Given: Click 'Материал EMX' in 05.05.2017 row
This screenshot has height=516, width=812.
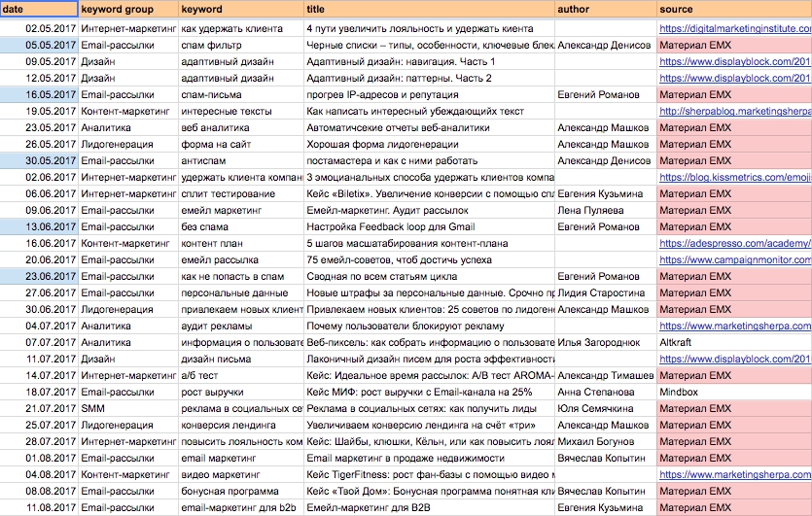Looking at the screenshot, I should pyautogui.click(x=734, y=45).
